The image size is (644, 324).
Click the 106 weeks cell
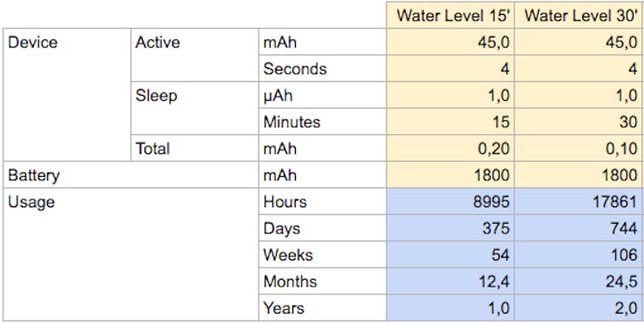pyautogui.click(x=579, y=254)
